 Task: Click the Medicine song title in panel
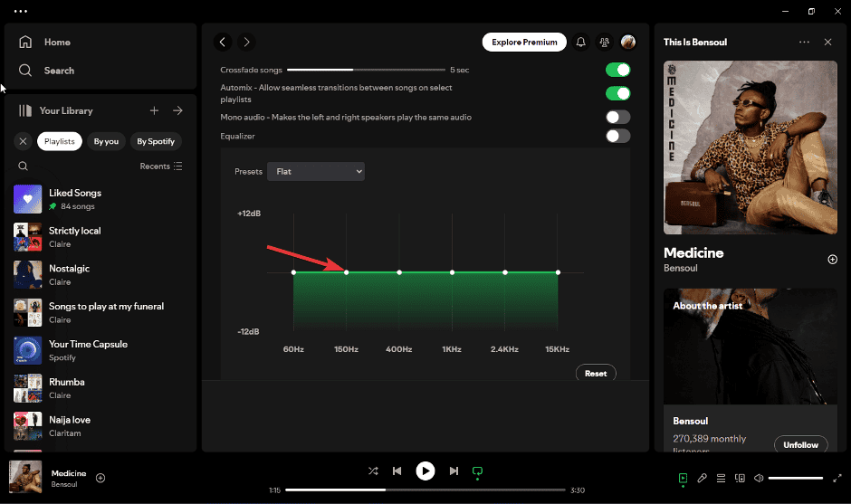[x=693, y=252]
